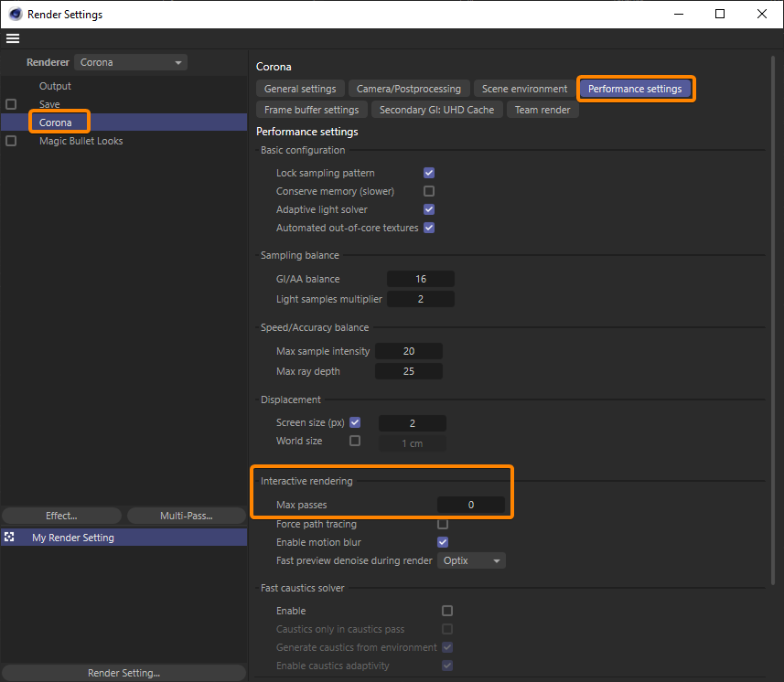Image resolution: width=784 pixels, height=682 pixels.
Task: Go to Frame buffer settings tab
Action: 311,110
